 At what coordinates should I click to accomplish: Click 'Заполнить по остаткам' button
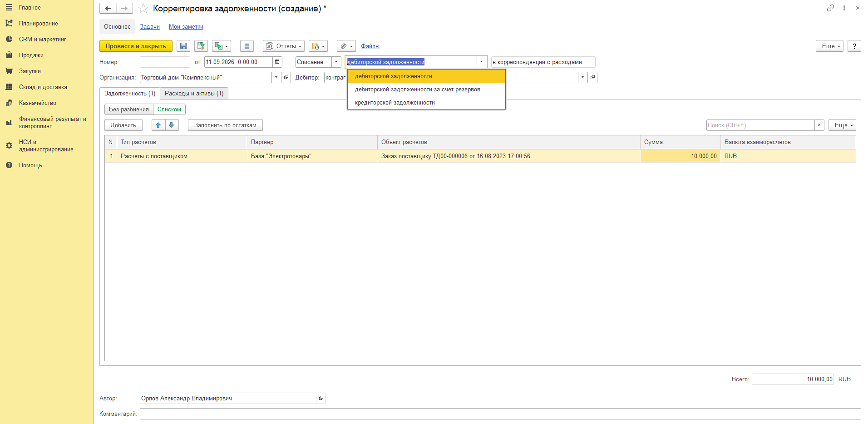pyautogui.click(x=225, y=125)
